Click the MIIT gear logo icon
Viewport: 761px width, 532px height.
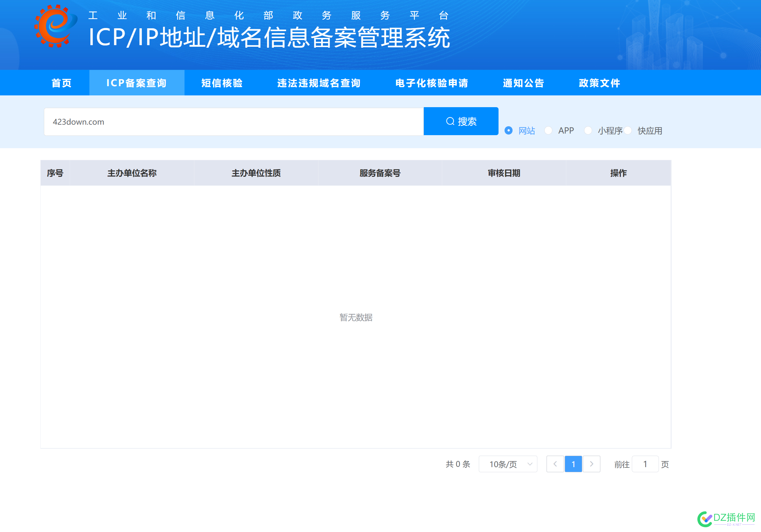point(56,26)
